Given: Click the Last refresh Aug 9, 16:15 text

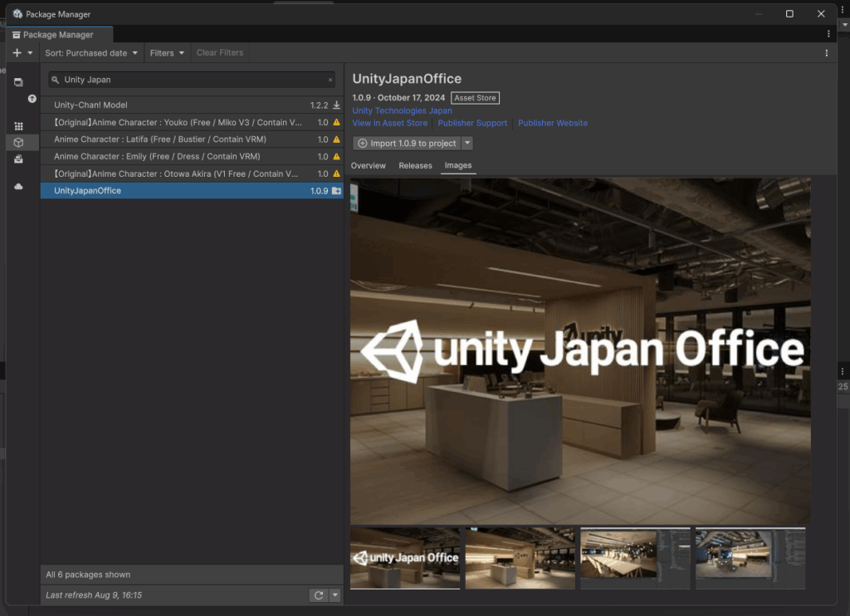Looking at the screenshot, I should [x=94, y=595].
